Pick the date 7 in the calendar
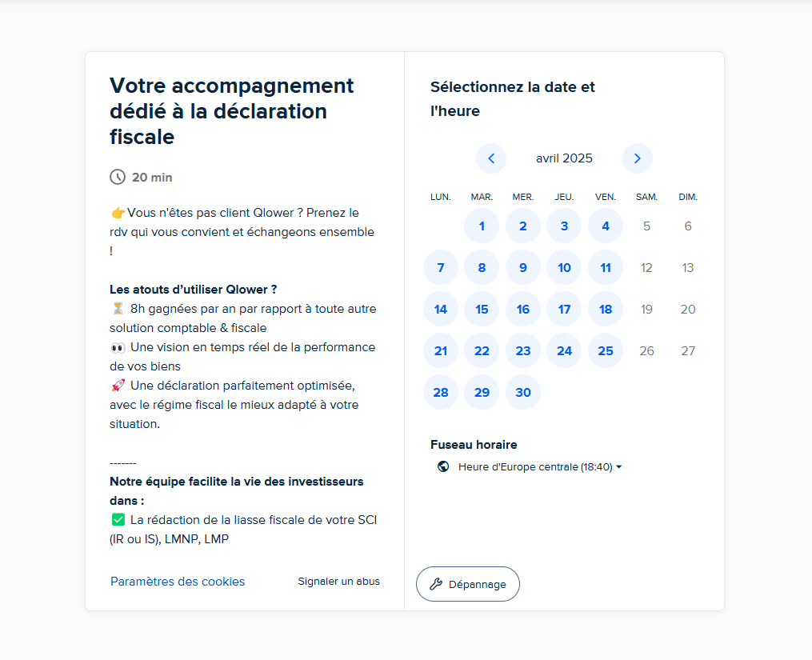The image size is (812, 660). (441, 268)
